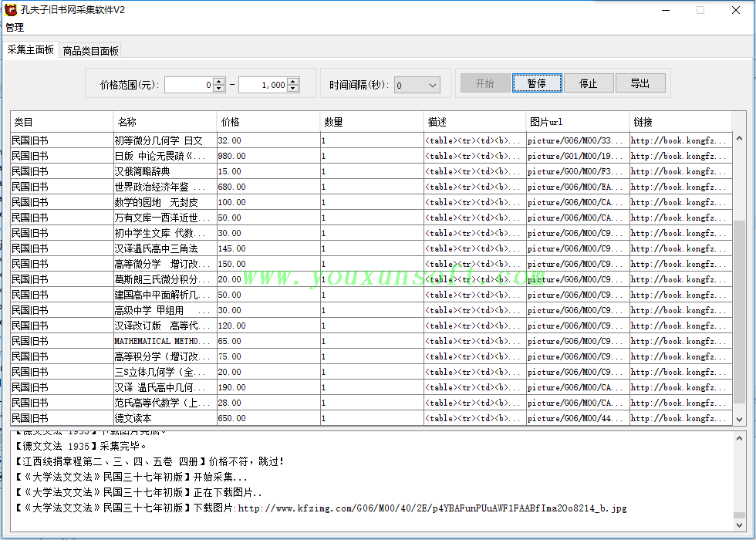756x540 pixels.
Task: Click the name cell 范氏高等代数学
Action: tap(165, 403)
